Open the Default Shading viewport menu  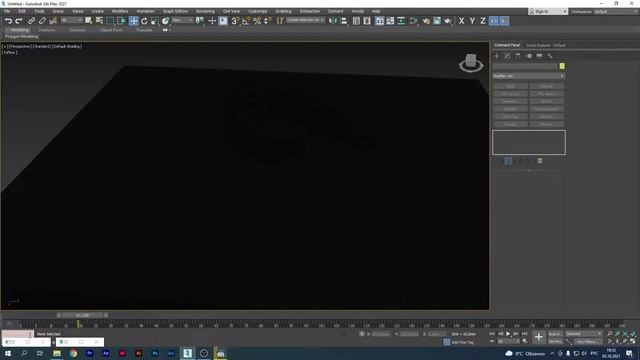pyautogui.click(x=67, y=47)
